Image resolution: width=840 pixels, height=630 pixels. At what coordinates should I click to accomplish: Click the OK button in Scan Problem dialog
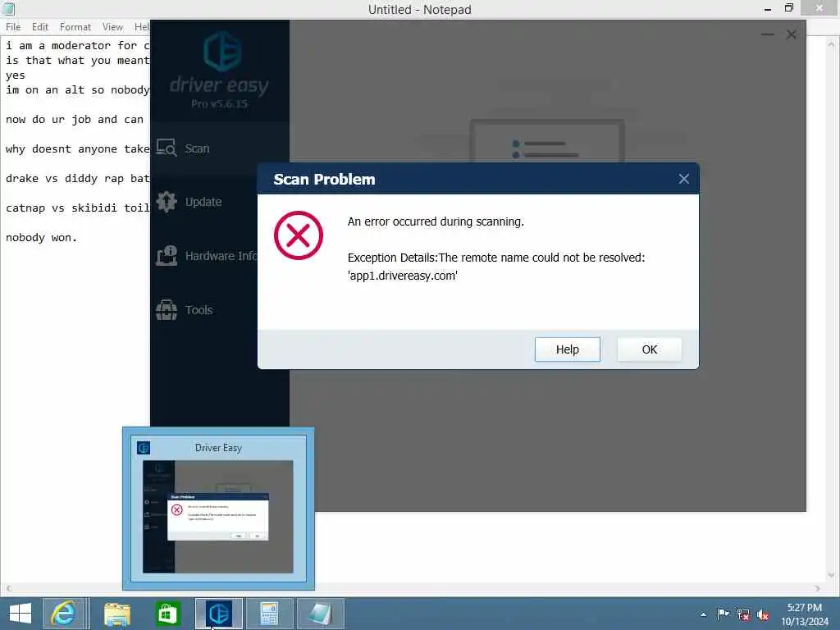coord(650,349)
